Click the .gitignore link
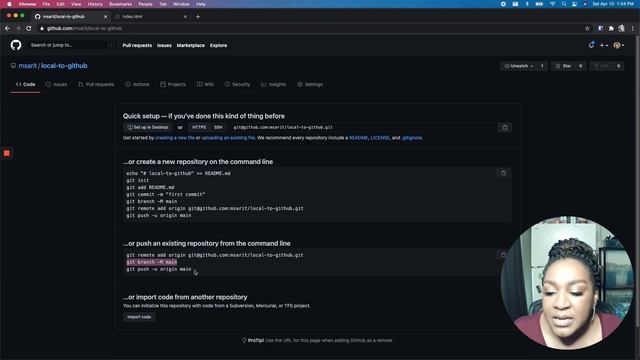 pos(412,138)
